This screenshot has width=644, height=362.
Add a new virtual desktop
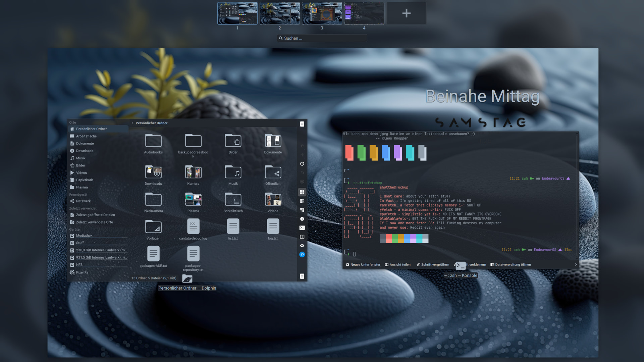[x=406, y=13]
